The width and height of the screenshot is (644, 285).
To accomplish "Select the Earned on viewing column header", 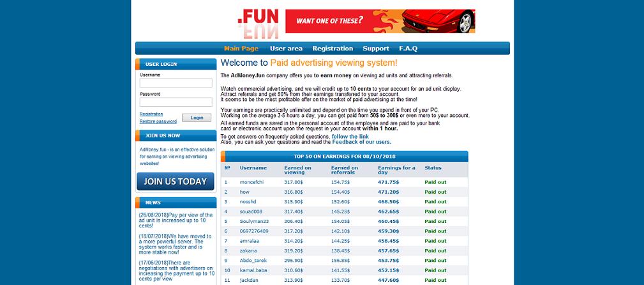I will pos(298,170).
